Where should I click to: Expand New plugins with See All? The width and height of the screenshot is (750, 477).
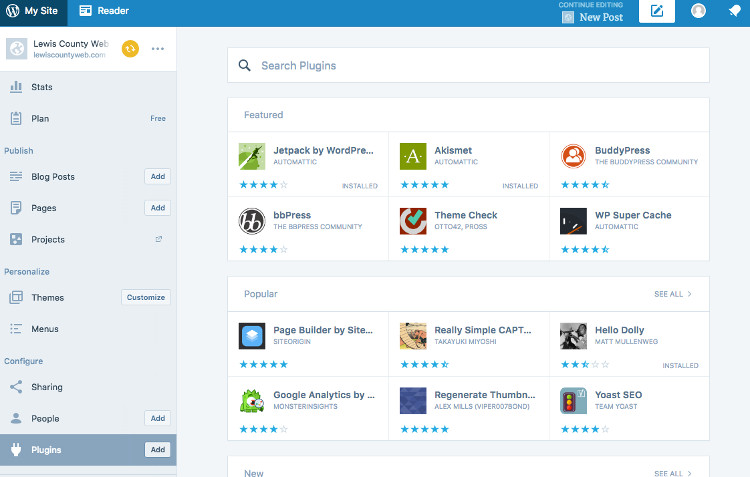673,473
